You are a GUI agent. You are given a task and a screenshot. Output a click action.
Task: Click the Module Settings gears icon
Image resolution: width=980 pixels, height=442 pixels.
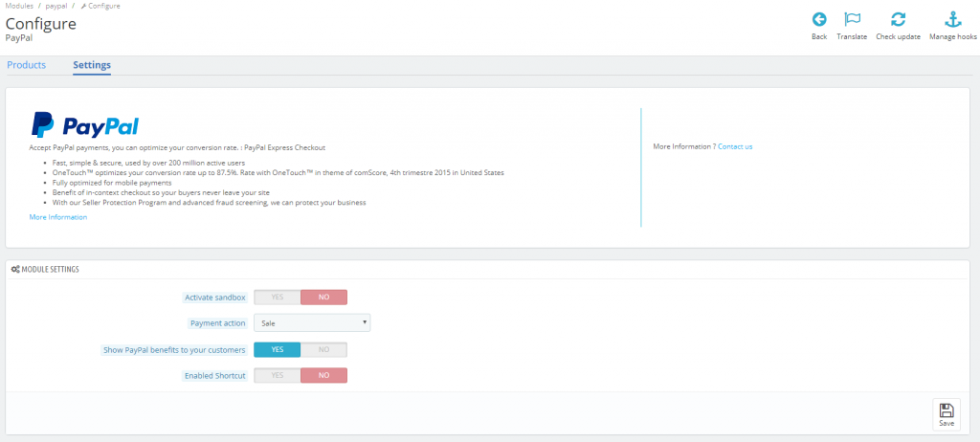(15, 270)
